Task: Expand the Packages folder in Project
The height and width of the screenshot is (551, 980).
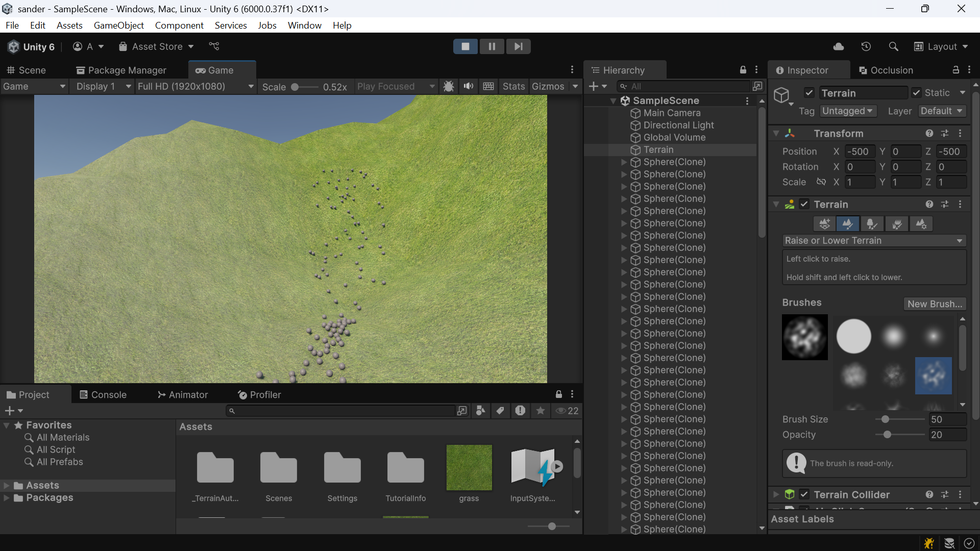Action: [7, 498]
